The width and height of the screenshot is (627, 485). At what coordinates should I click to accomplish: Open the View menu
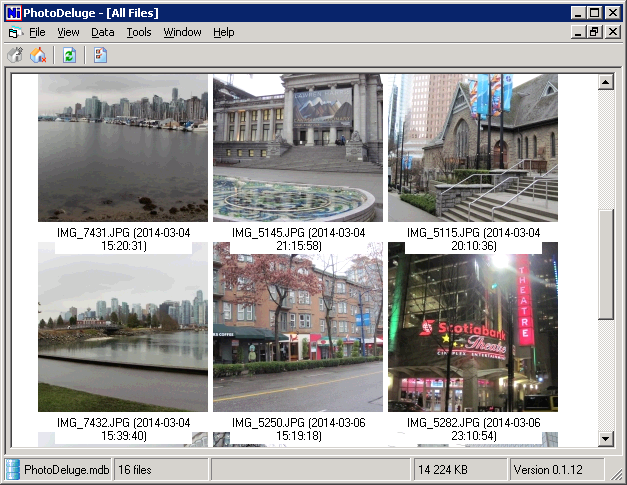pos(68,32)
